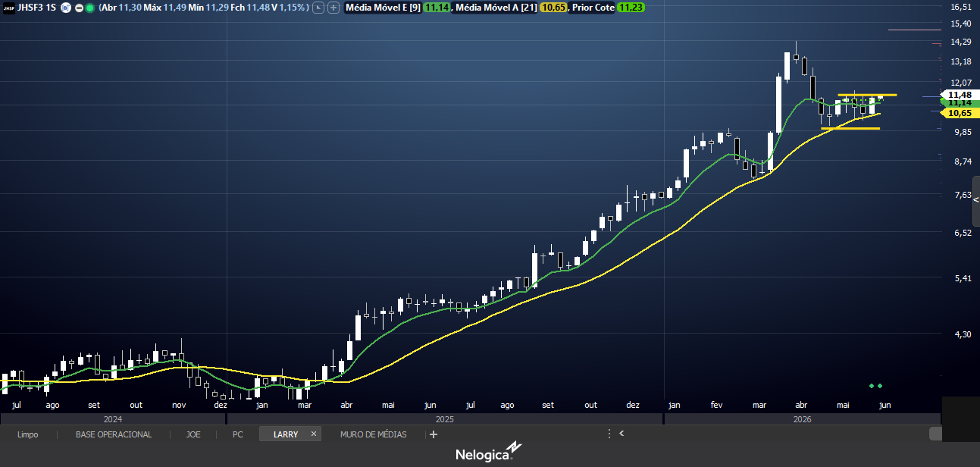Click the upper yellow horizontal resistance line
The width and height of the screenshot is (980, 467).
tap(867, 95)
